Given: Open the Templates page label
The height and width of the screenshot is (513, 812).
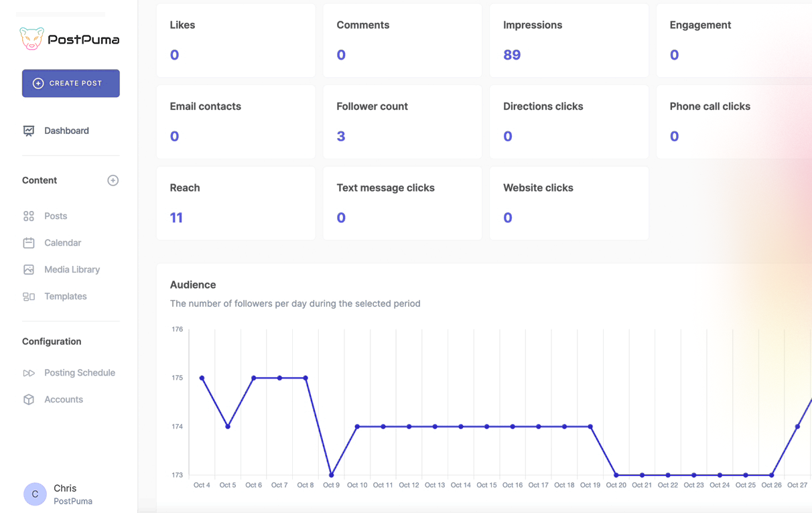Looking at the screenshot, I should (66, 296).
